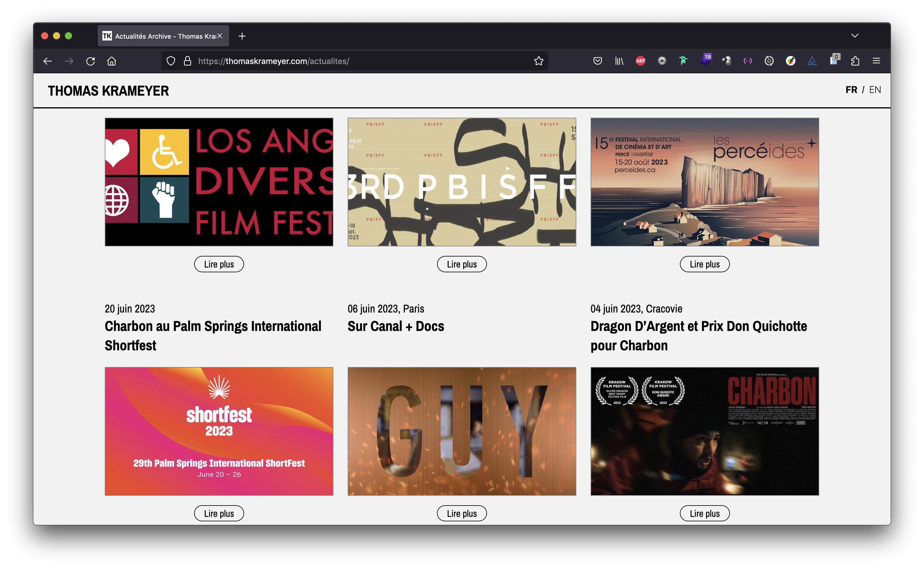Screen dimensions: 924x569
Task: Bookmark this page with the star
Action: 538,61
